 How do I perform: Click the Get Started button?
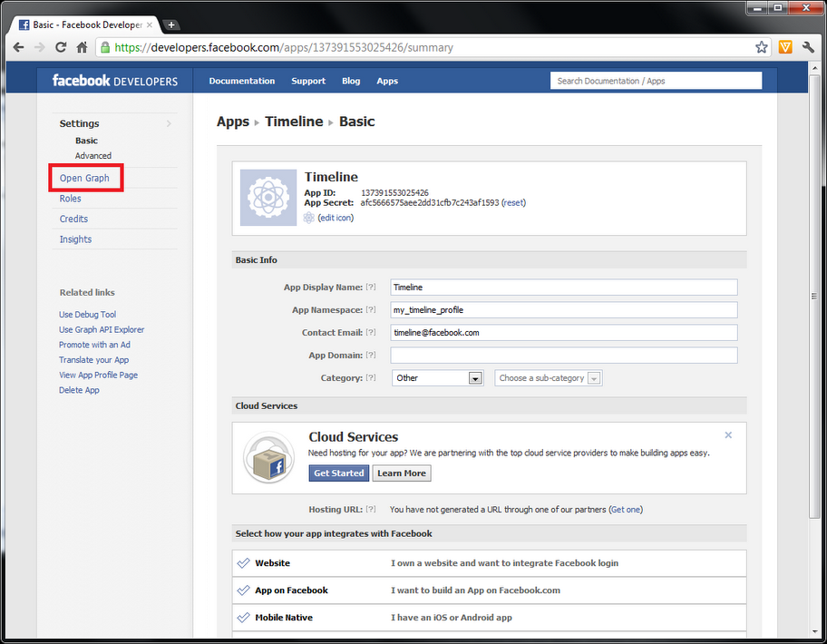click(338, 473)
